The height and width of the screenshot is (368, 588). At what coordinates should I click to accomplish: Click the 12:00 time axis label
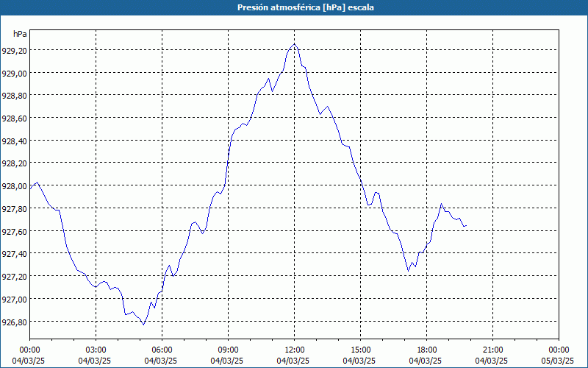click(x=295, y=350)
